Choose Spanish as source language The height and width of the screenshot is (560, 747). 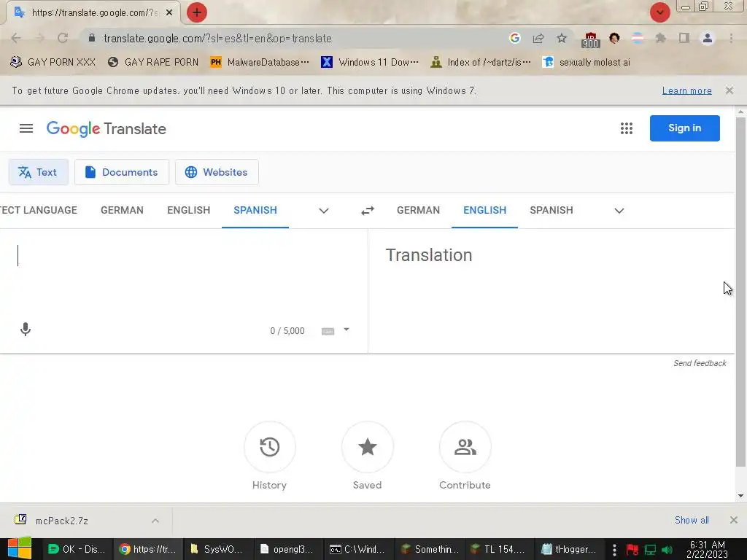click(255, 210)
